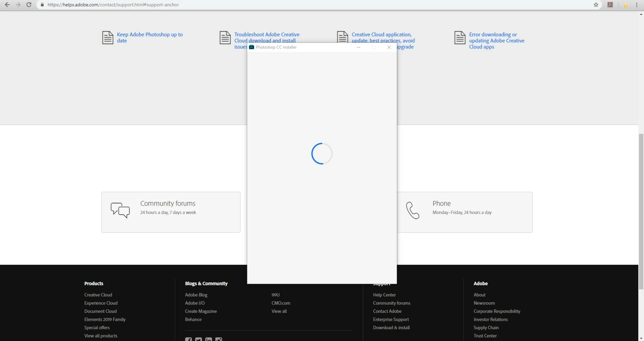
Task: Open Creative Cloud in Products footer
Action: coord(98,295)
